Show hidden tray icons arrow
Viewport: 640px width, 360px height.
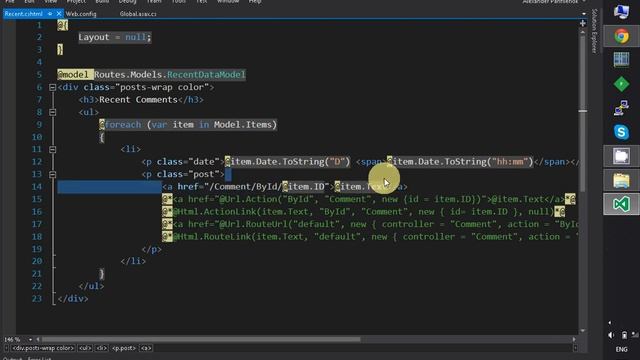[x=610, y=323]
